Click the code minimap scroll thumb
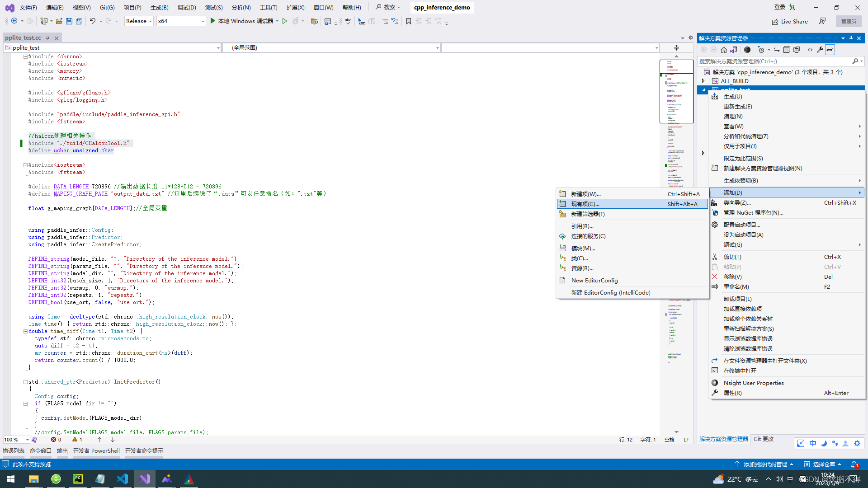This screenshot has width=868, height=488. 676,92
